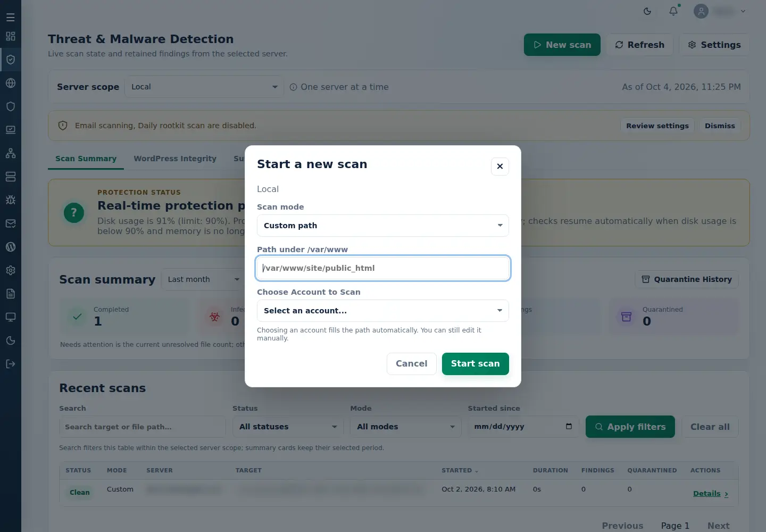Screen dimensions: 766x532
Task: Open the All modes filter dropdown
Action: tap(406, 427)
